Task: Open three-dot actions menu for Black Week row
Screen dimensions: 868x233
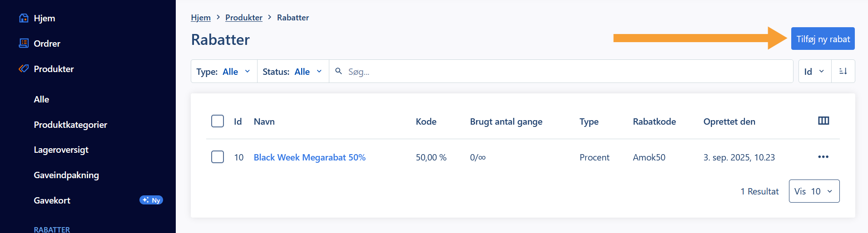Action: (823, 157)
